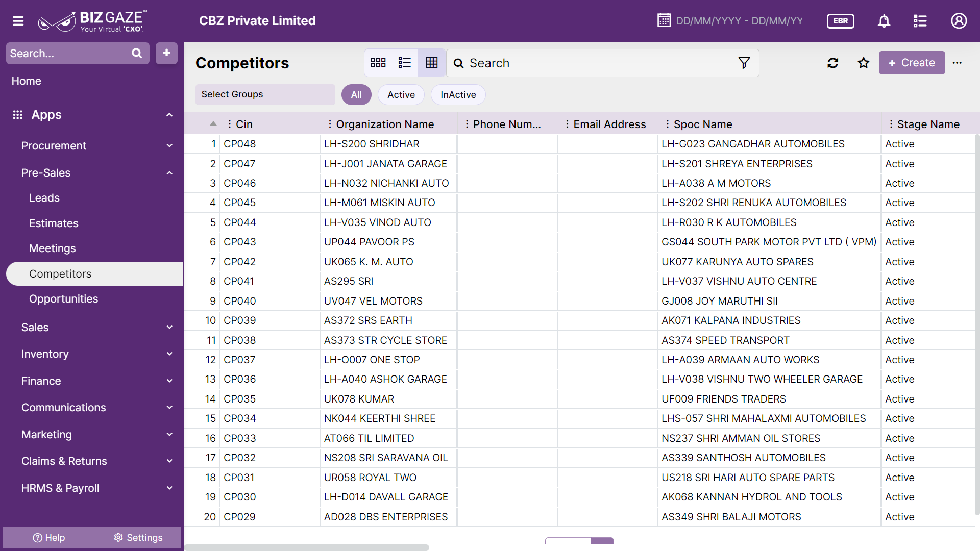Expand the Finance menu
Viewport: 980px width, 551px height.
pos(169,381)
